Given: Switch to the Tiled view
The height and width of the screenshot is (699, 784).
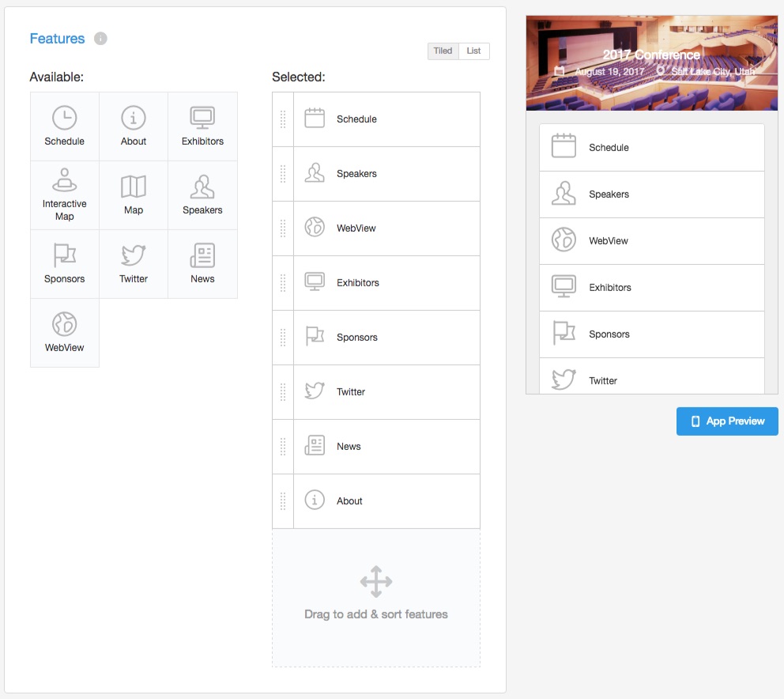Looking at the screenshot, I should point(443,51).
